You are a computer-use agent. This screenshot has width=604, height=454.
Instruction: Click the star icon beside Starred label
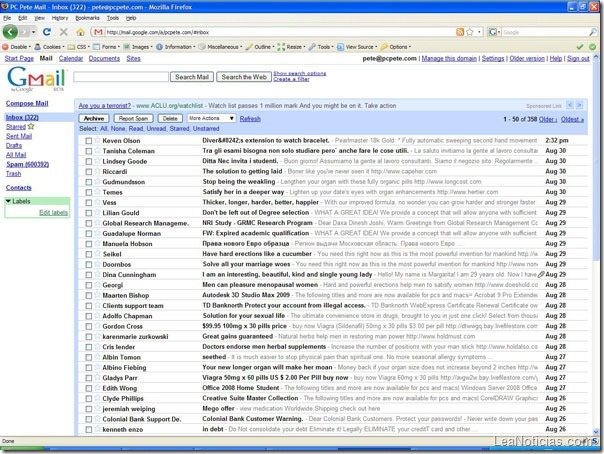coord(31,126)
